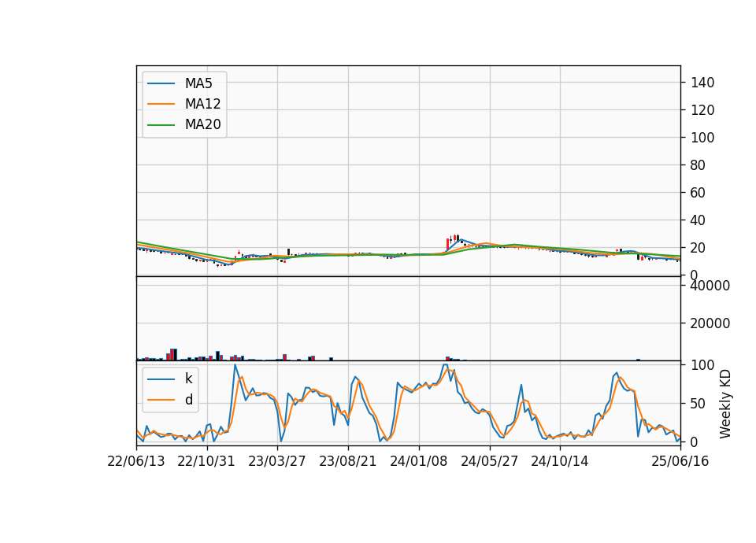Click the MA12 legend label
The height and width of the screenshot is (543, 756).
pos(202,104)
